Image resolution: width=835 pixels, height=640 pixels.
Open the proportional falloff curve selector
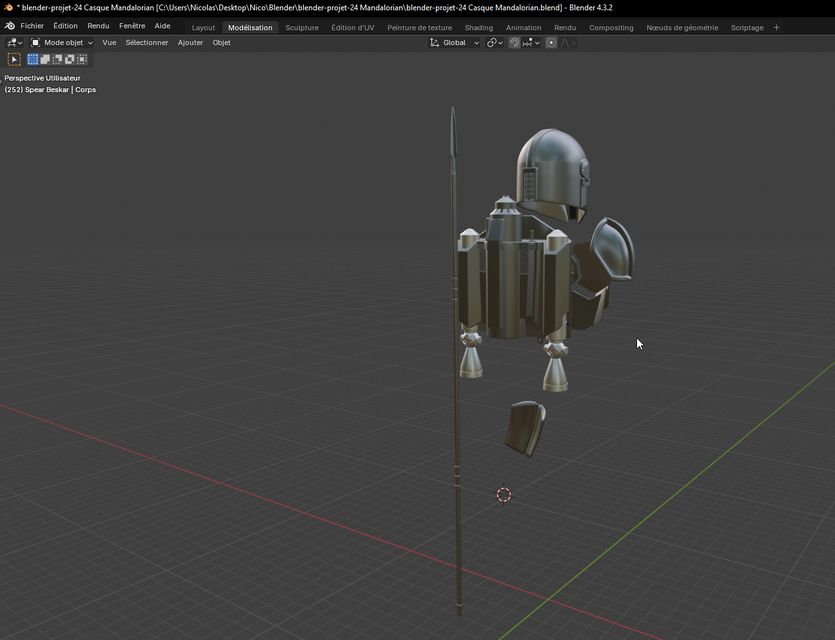click(x=566, y=42)
